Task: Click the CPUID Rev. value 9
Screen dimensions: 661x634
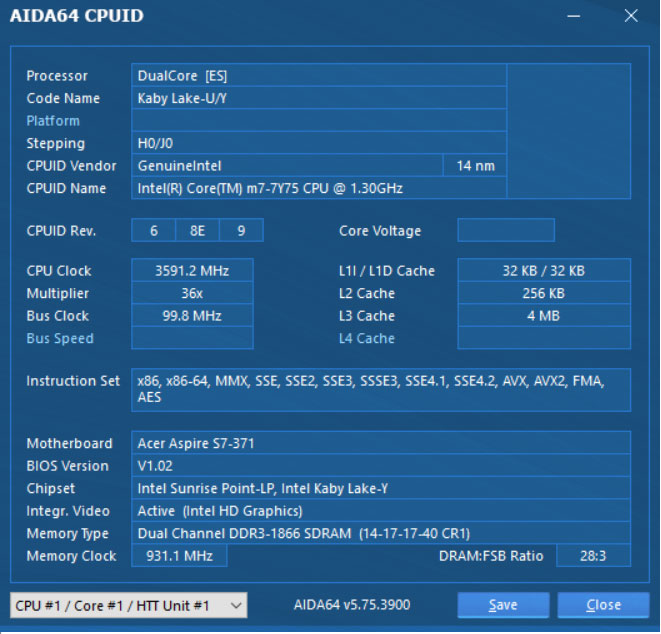Action: (x=241, y=230)
